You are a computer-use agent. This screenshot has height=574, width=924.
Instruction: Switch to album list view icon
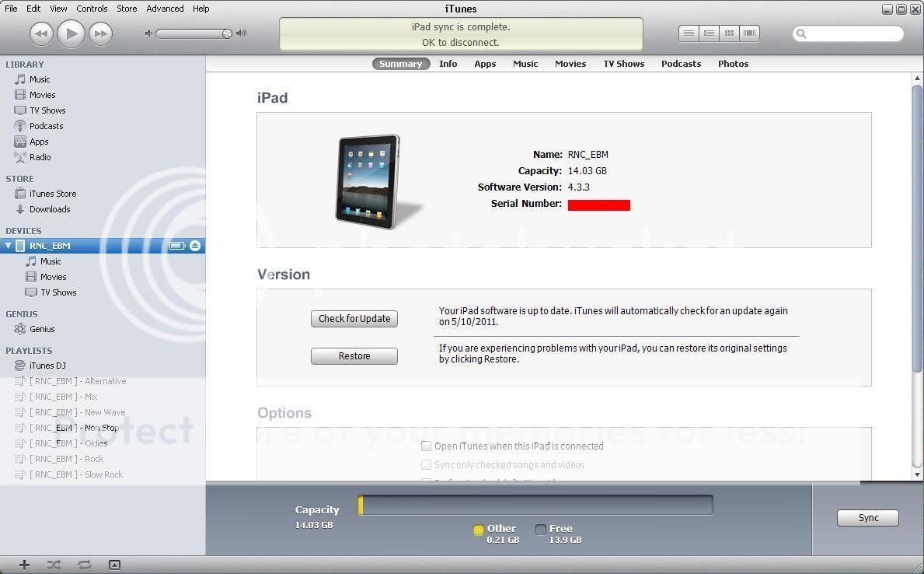709,33
